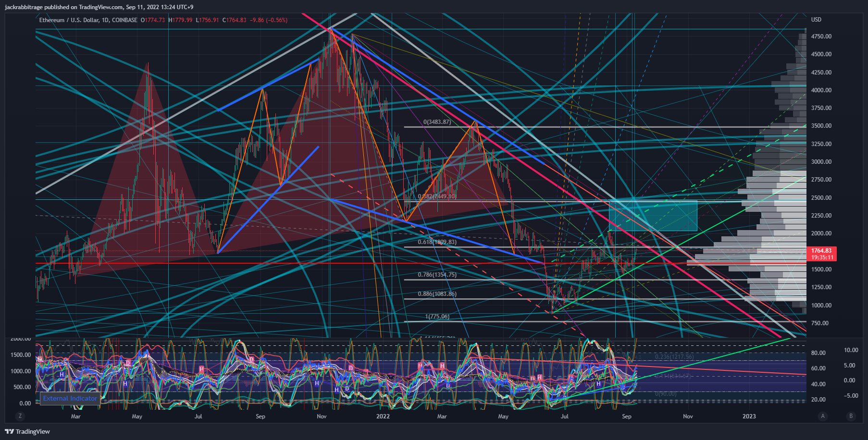Click the Fibonacci label 1(775.06)

437,317
